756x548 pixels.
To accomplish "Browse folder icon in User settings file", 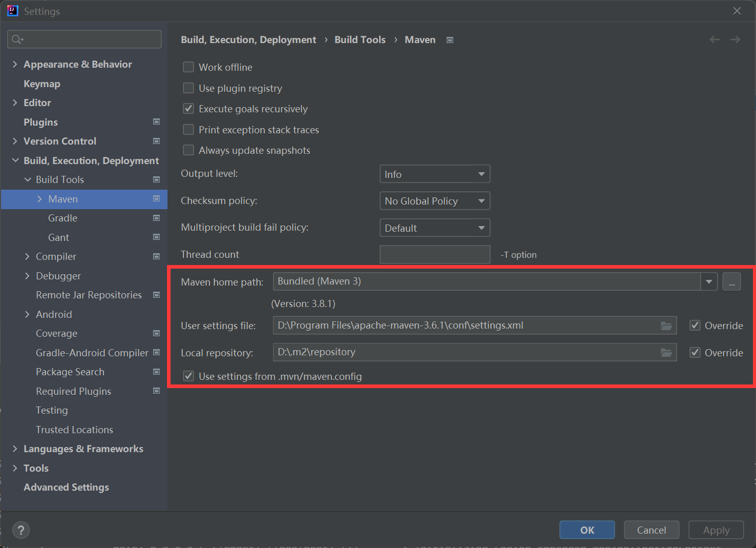I will pyautogui.click(x=666, y=326).
